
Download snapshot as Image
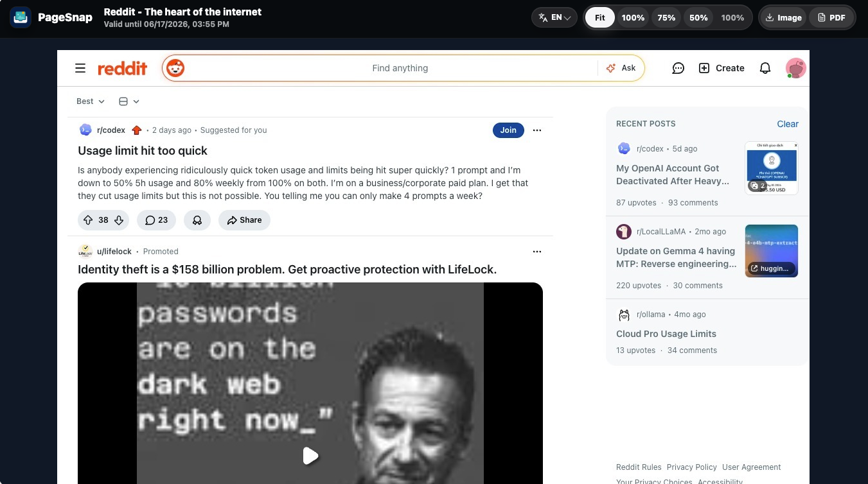(784, 17)
